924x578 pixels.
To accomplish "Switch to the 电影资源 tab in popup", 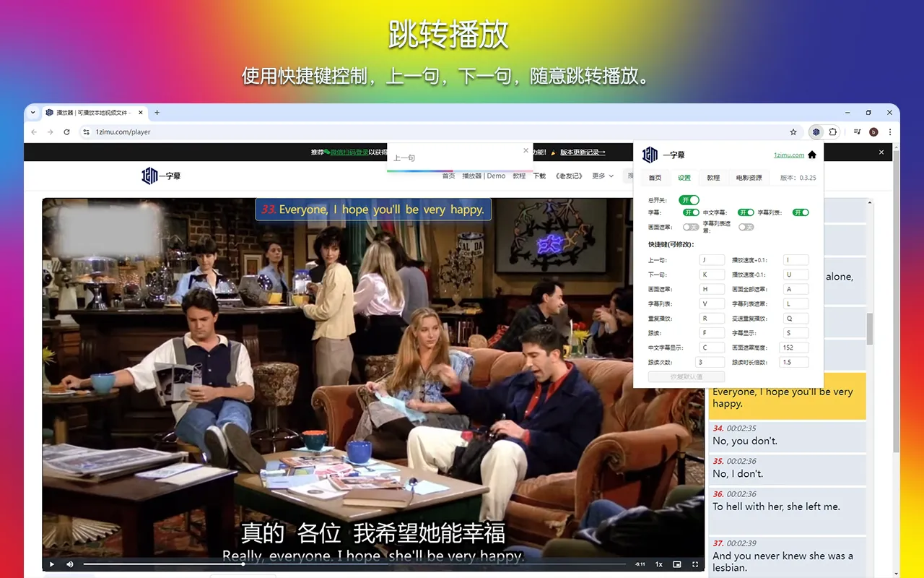I will click(x=749, y=178).
